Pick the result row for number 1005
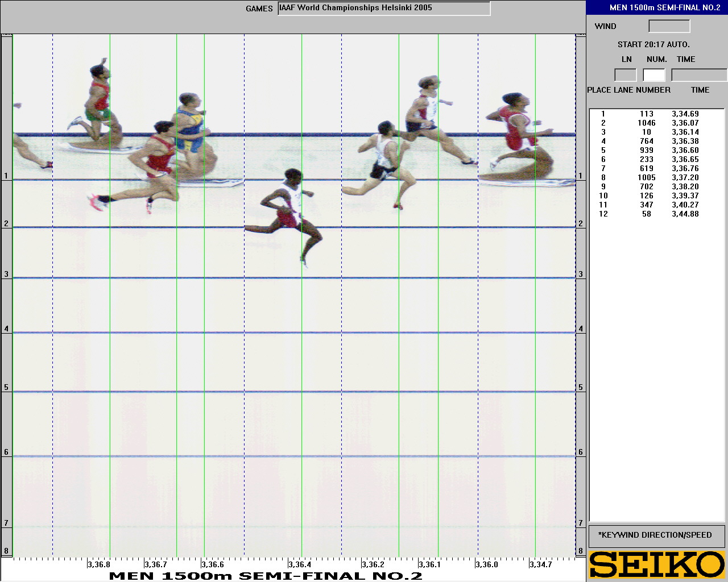The width and height of the screenshot is (728, 582). tap(647, 177)
